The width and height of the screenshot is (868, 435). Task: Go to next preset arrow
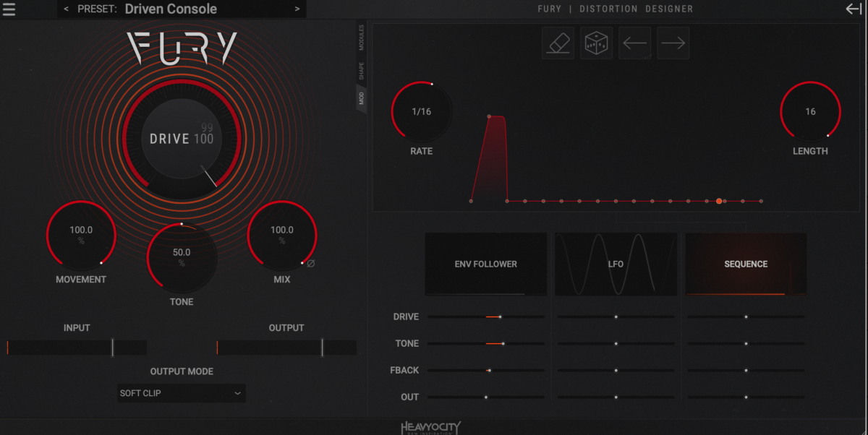[x=297, y=9]
